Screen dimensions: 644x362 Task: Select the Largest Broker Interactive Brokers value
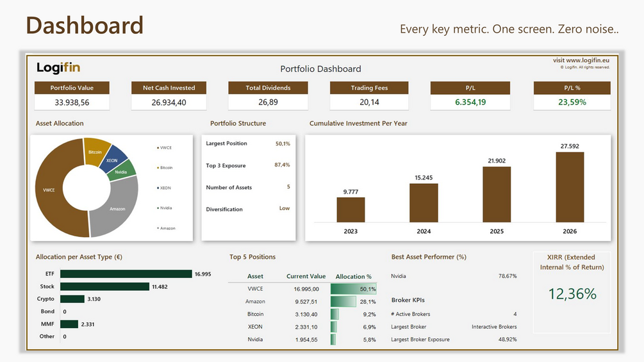(494, 327)
